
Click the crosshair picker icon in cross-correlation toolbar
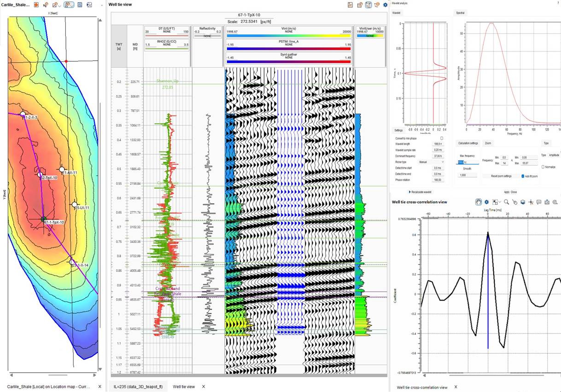[x=531, y=202]
